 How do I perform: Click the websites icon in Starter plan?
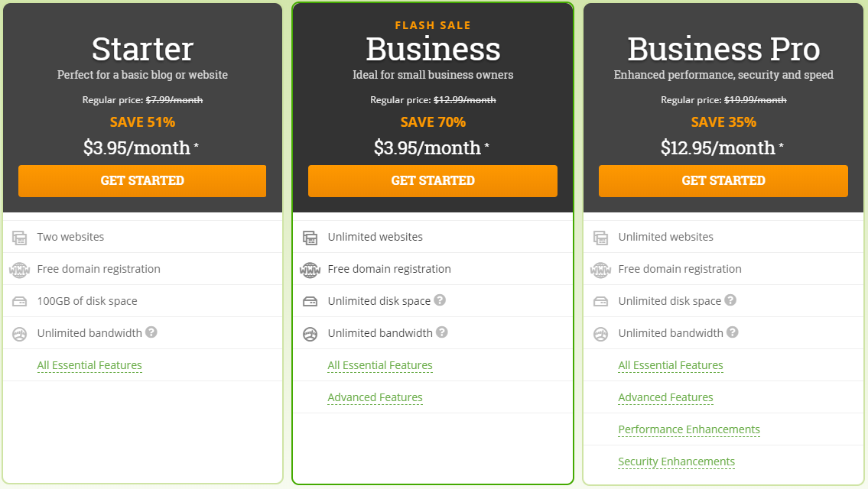pos(19,238)
